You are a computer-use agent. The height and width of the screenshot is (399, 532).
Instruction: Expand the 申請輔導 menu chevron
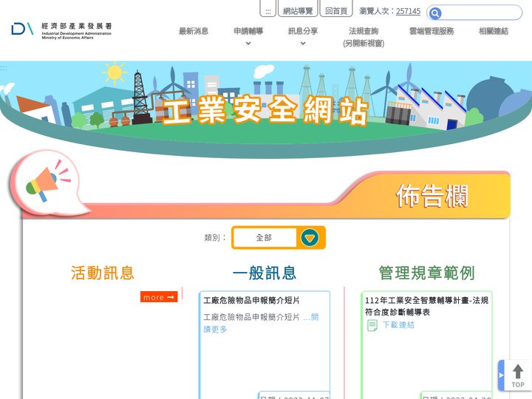point(248,44)
